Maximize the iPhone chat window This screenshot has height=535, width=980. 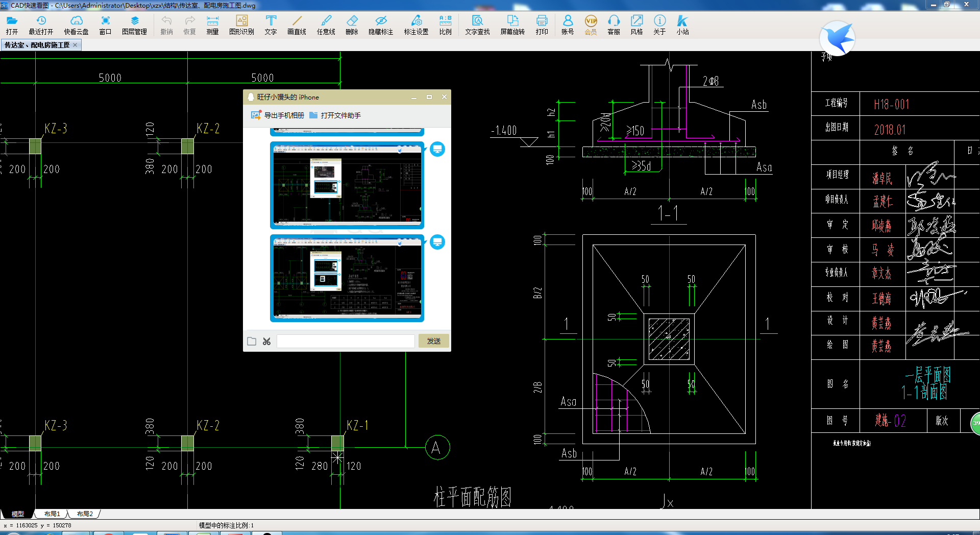[429, 97]
